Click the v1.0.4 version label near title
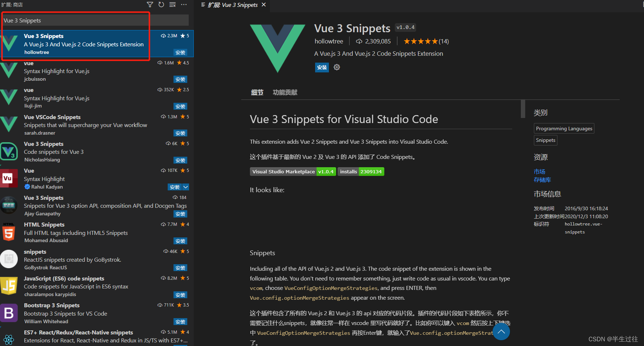 [405, 28]
